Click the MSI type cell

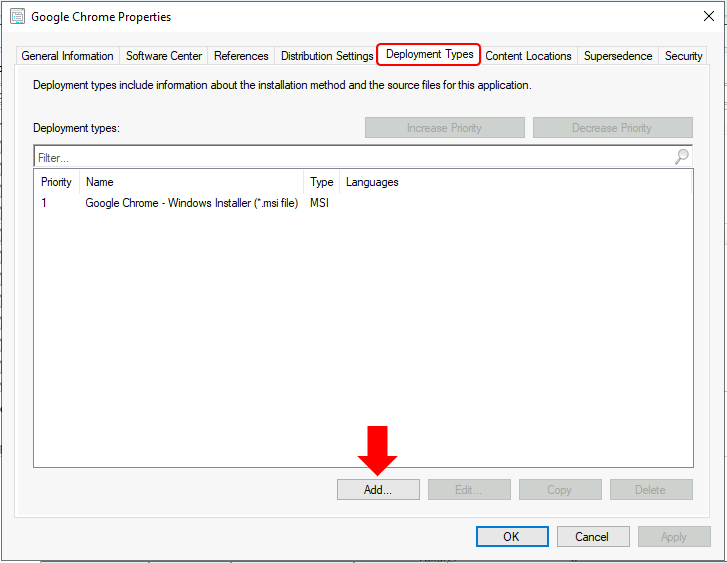319,203
